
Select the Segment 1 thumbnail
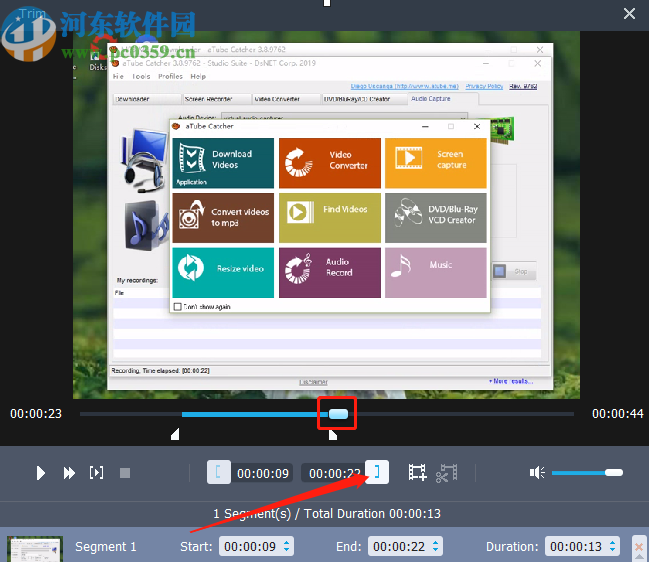(35, 549)
